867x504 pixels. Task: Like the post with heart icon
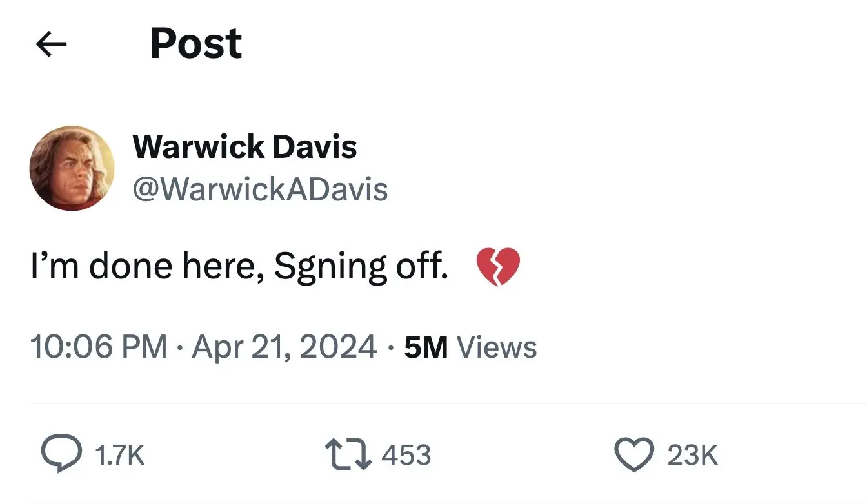tap(633, 454)
